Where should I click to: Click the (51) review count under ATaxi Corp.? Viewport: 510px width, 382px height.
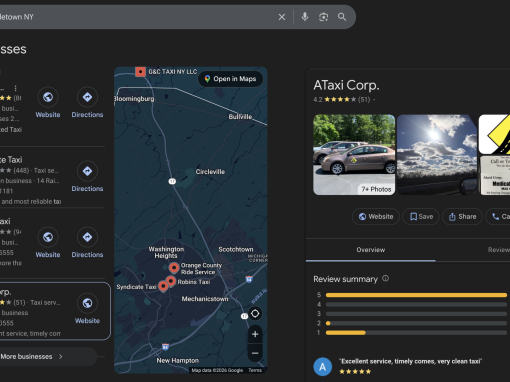pyautogui.click(x=364, y=99)
